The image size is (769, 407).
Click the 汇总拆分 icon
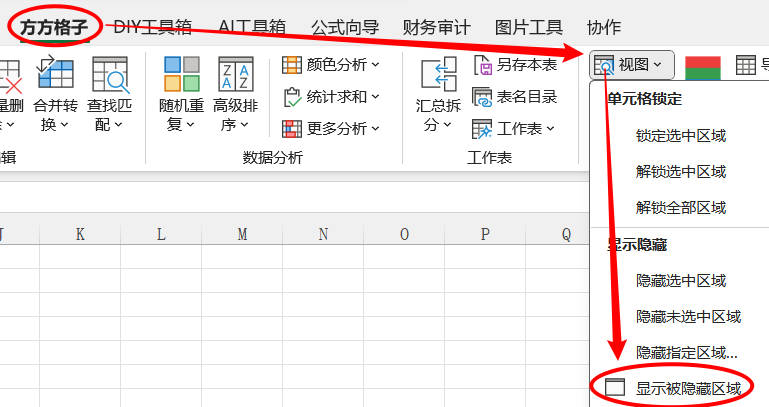click(x=439, y=76)
